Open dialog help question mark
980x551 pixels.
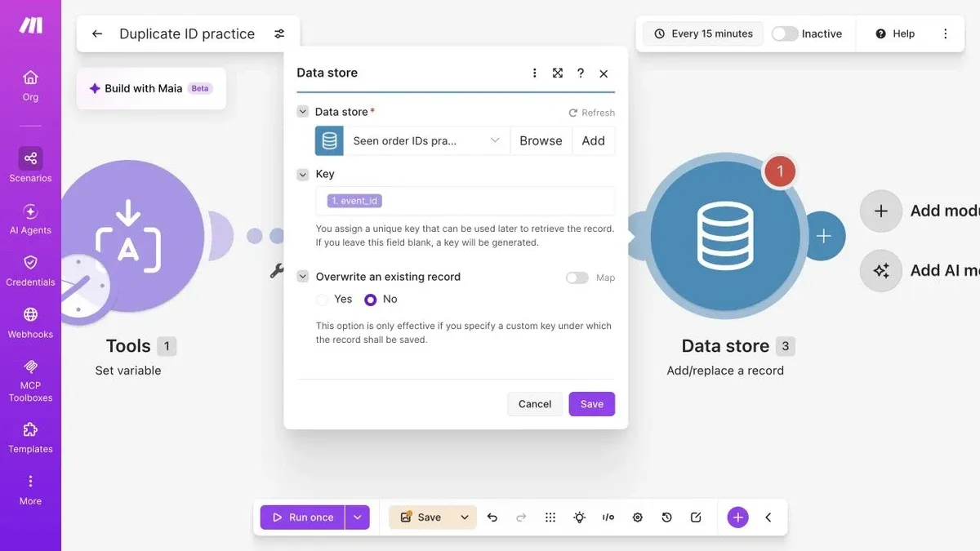pyautogui.click(x=581, y=73)
